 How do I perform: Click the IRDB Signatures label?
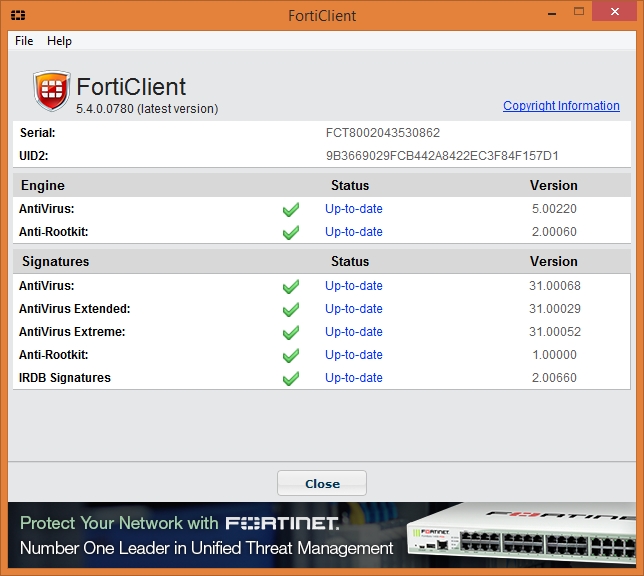[x=64, y=378]
